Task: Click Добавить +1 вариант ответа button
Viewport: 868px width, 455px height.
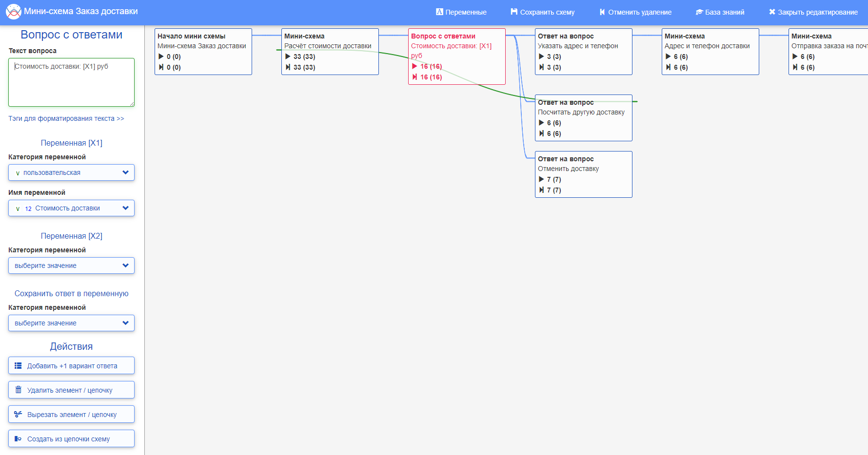Action: (71, 366)
